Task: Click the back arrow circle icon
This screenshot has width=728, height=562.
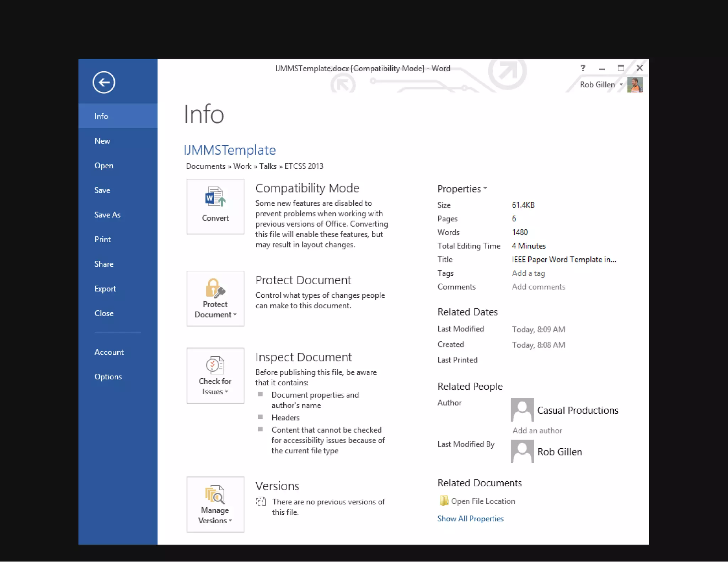Action: point(104,82)
